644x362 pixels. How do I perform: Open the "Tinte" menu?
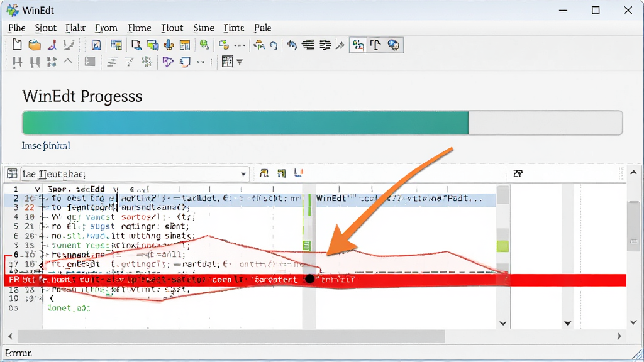point(234,28)
